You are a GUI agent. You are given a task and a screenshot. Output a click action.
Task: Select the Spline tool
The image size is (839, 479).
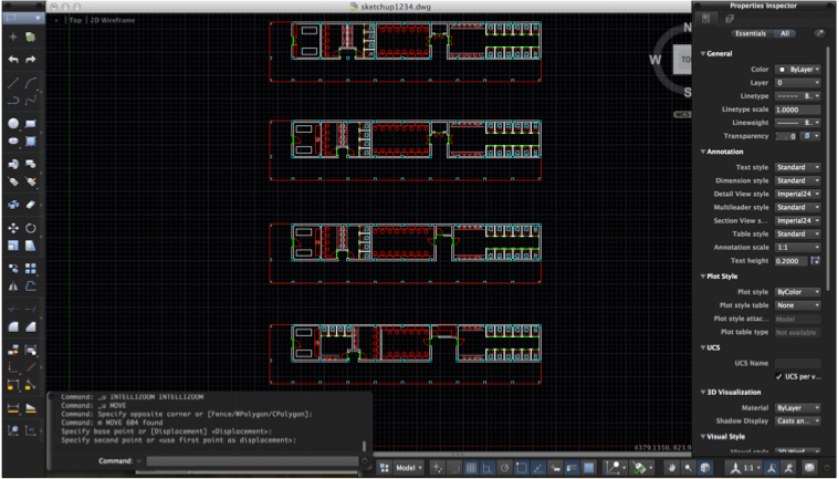30,100
